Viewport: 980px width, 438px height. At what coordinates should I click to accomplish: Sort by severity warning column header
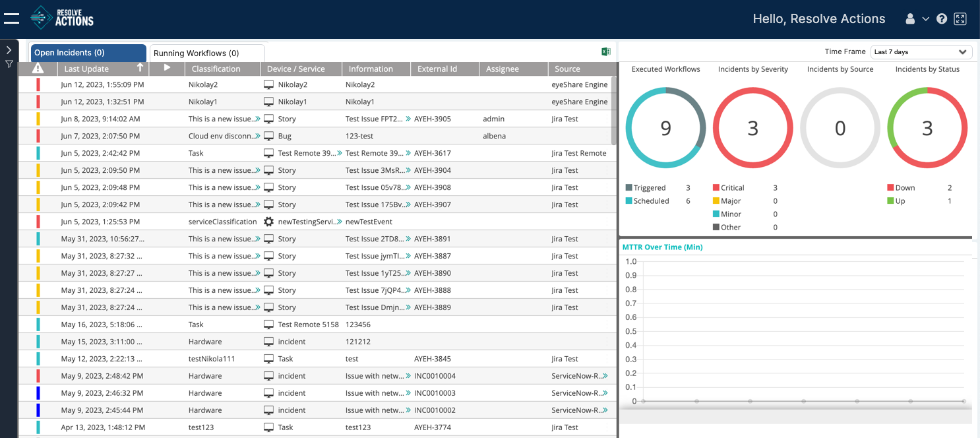(38, 69)
